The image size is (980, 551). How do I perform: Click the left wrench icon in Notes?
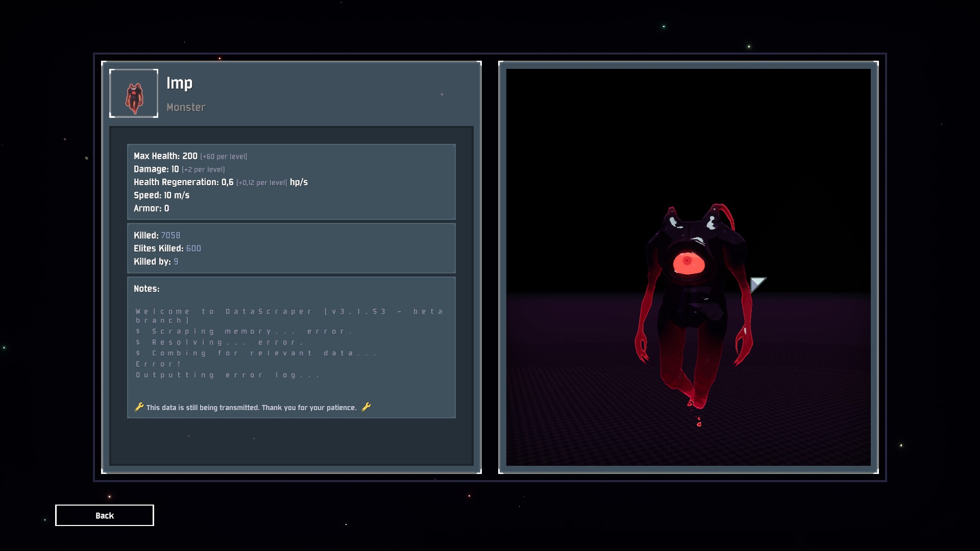[139, 407]
